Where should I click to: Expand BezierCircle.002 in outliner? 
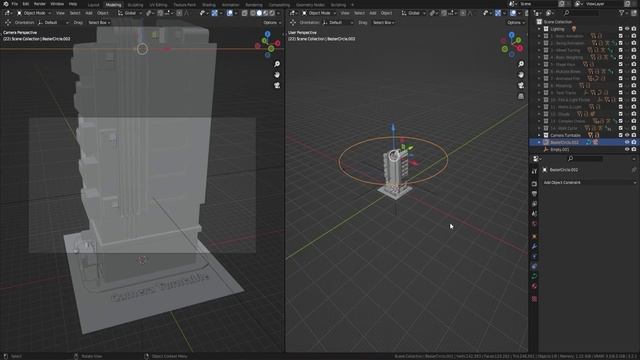click(539, 142)
